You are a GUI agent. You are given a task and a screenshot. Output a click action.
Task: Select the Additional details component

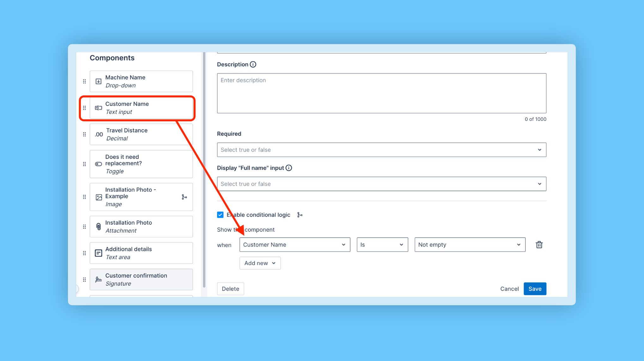pos(141,253)
